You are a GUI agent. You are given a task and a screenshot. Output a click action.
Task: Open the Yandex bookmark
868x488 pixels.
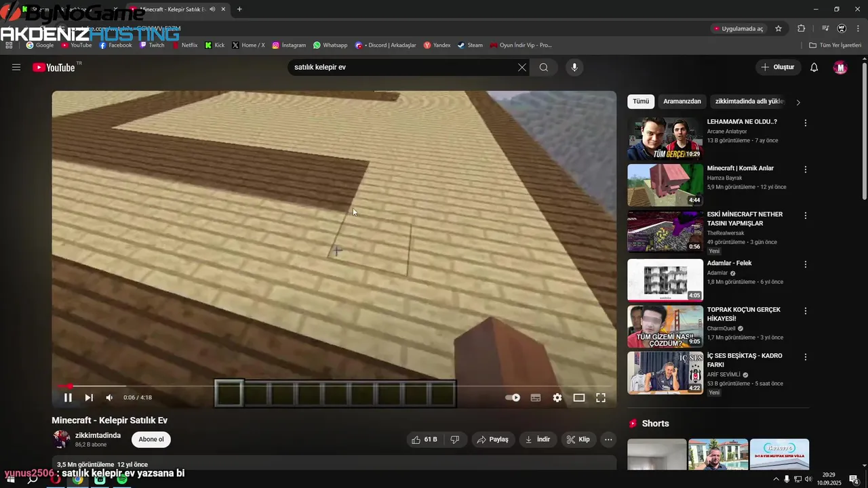[437, 45]
